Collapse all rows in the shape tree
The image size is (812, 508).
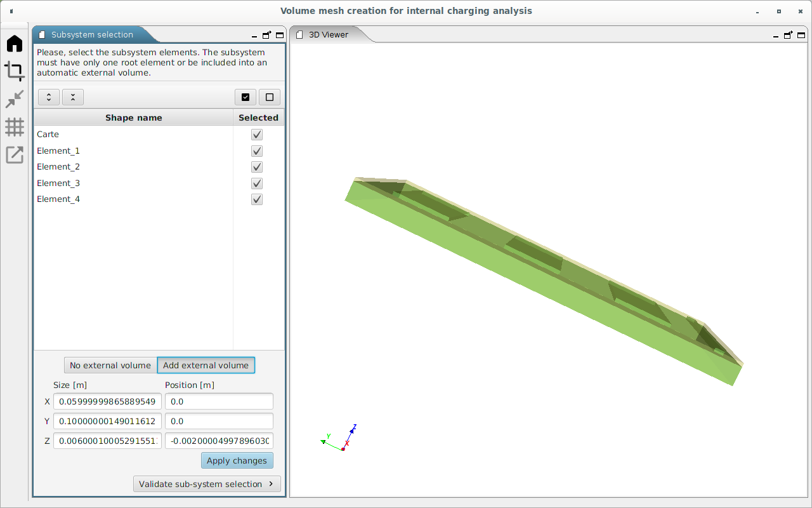(73, 97)
